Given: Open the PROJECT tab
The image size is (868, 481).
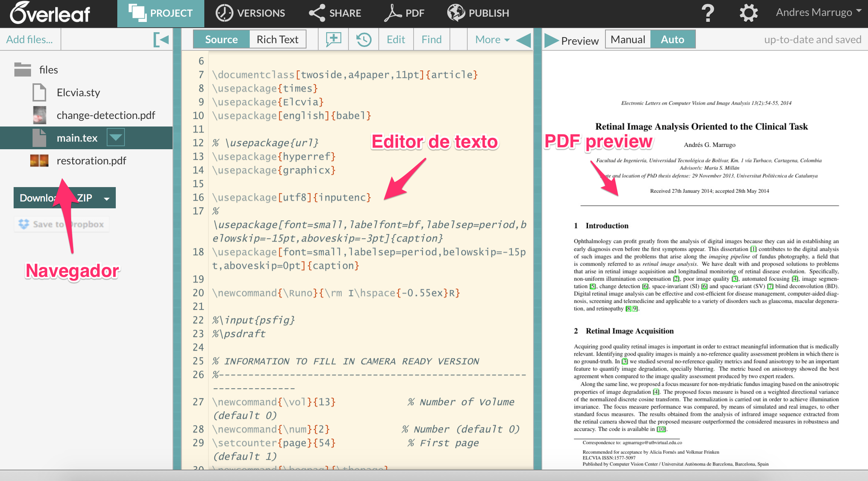Looking at the screenshot, I should [160, 13].
